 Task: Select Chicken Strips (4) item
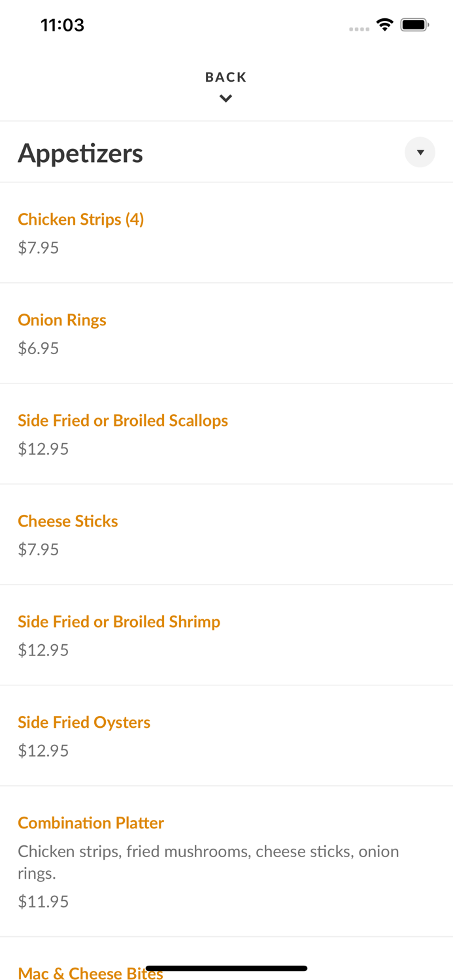pos(81,220)
